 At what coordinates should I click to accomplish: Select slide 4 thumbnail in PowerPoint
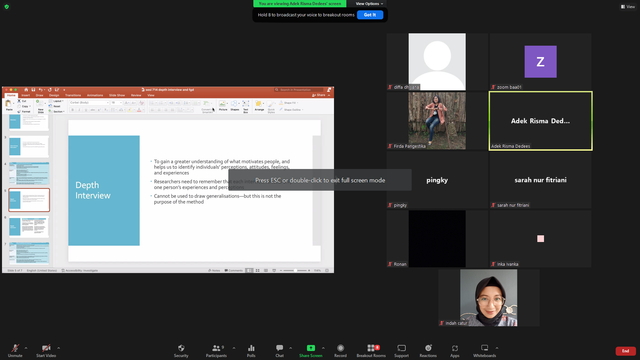click(29, 173)
